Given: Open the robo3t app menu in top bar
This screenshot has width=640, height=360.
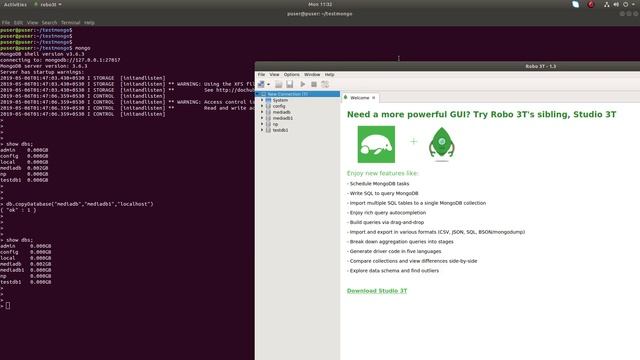Looking at the screenshot, I should pos(48,4).
